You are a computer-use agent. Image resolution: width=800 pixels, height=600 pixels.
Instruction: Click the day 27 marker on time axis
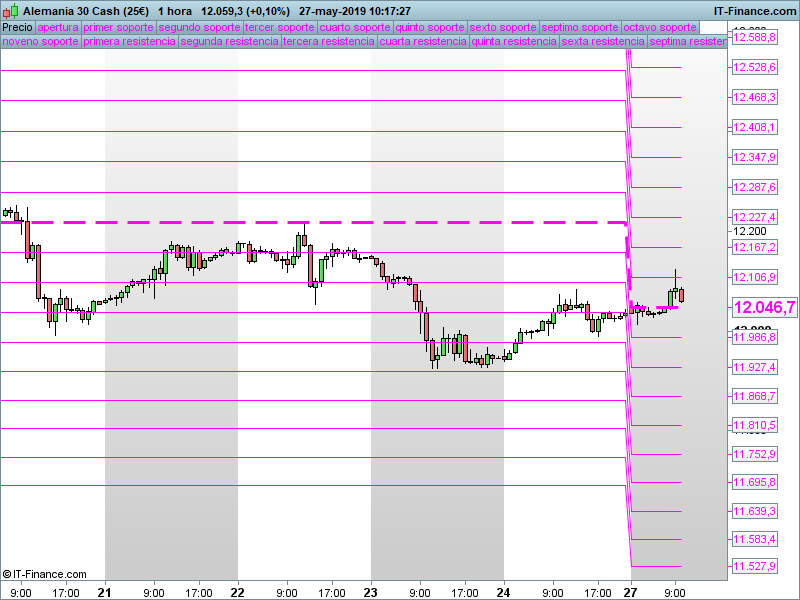[631, 592]
